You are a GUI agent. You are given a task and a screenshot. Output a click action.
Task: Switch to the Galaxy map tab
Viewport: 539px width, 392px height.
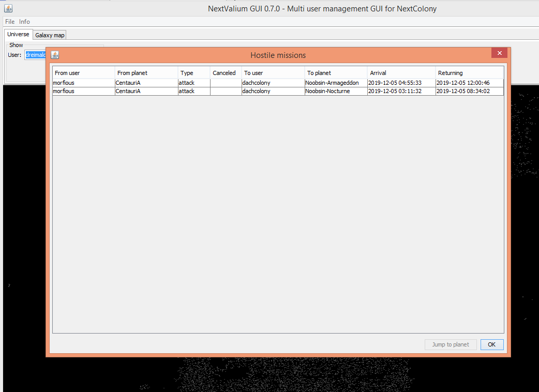(x=50, y=35)
